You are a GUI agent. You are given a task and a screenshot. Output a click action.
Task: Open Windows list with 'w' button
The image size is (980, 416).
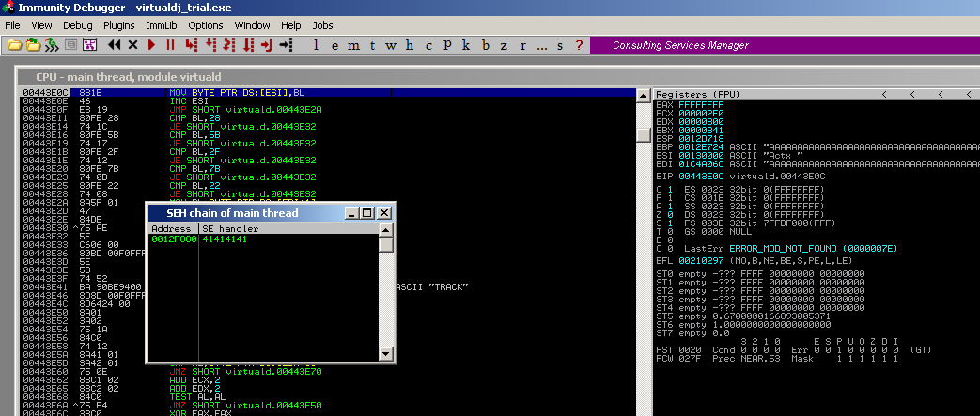pyautogui.click(x=391, y=45)
